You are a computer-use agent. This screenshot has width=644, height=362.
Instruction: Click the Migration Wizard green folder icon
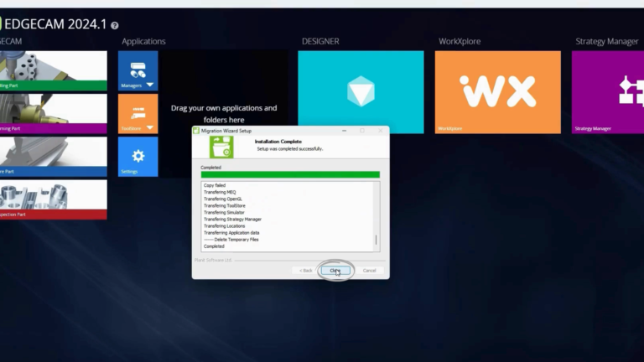click(221, 148)
